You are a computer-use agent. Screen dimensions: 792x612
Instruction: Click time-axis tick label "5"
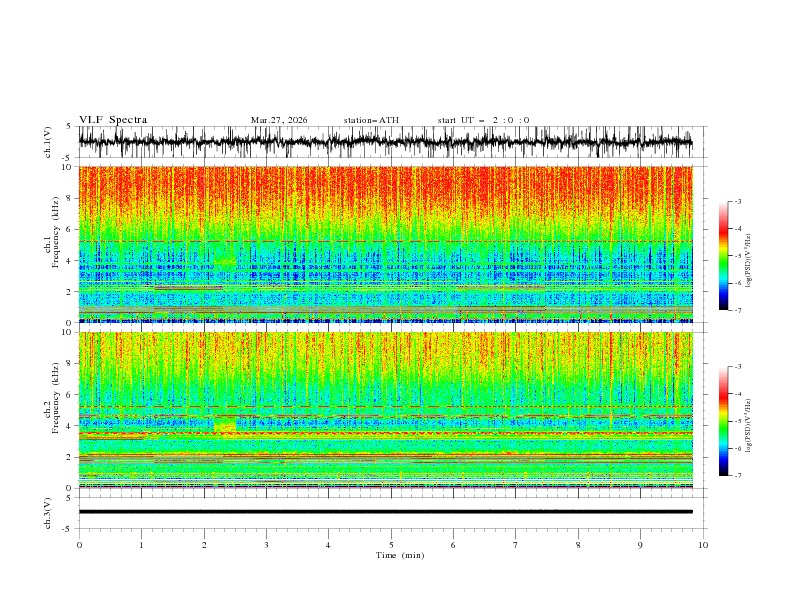tap(391, 545)
